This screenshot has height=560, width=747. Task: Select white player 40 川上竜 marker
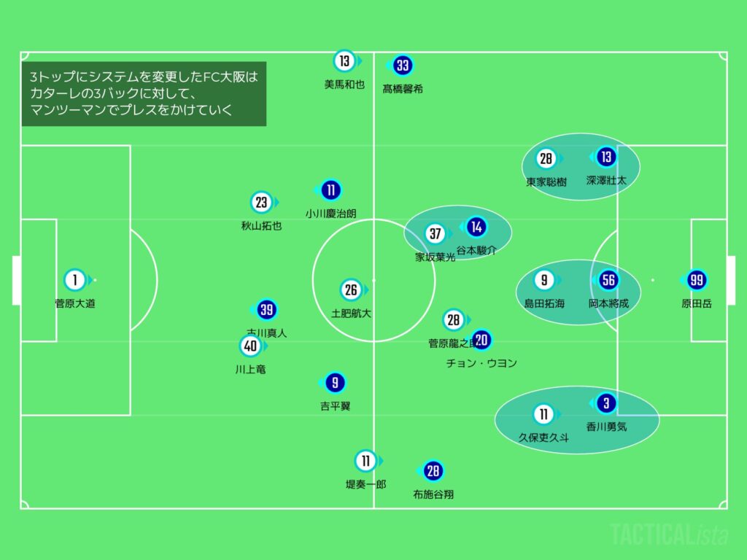tap(250, 346)
